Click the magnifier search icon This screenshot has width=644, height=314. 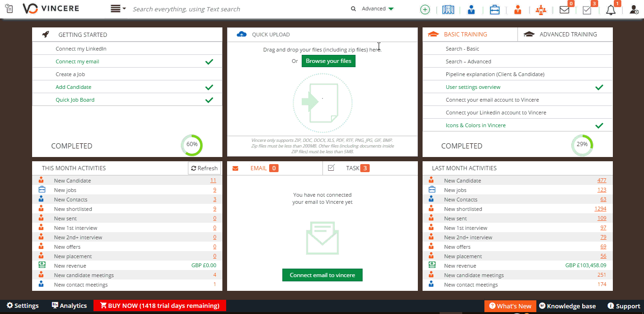pos(353,9)
